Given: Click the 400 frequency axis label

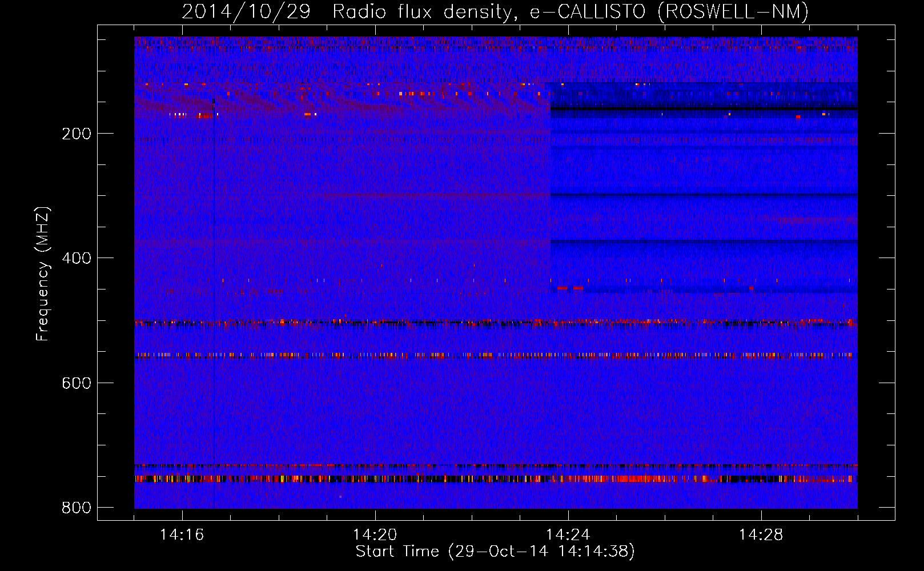Looking at the screenshot, I should coord(77,258).
